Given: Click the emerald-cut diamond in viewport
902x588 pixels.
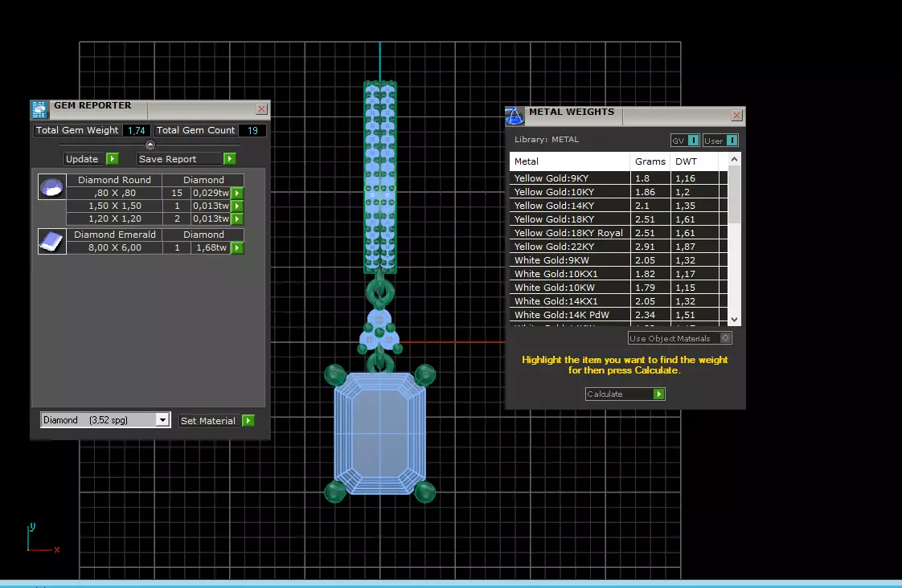Looking at the screenshot, I should click(379, 434).
